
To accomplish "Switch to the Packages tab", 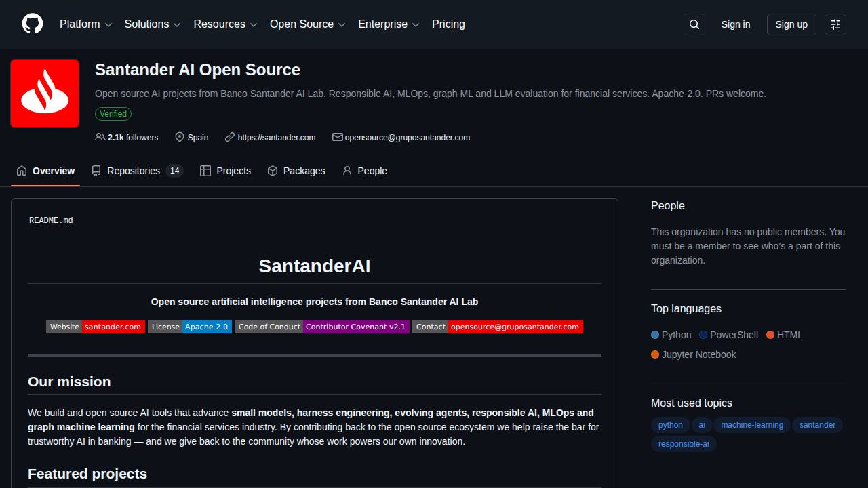I will (x=296, y=171).
